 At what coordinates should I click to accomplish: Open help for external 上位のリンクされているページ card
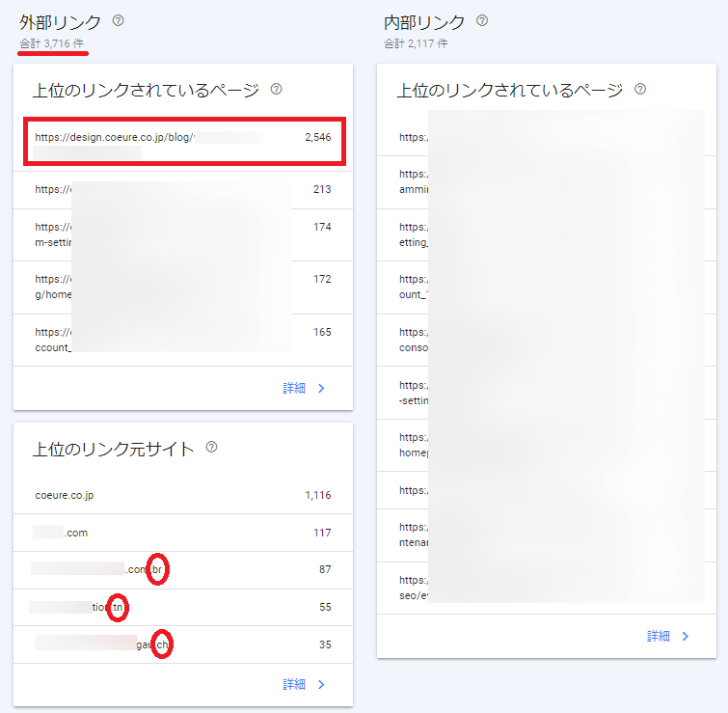tap(276, 90)
